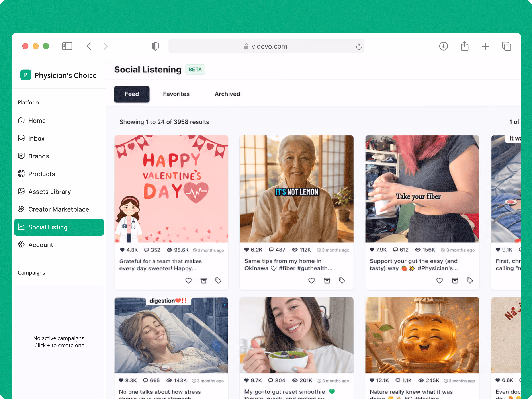The image size is (532, 399).
Task: Open Inbox in the sidebar
Action: tap(59, 138)
